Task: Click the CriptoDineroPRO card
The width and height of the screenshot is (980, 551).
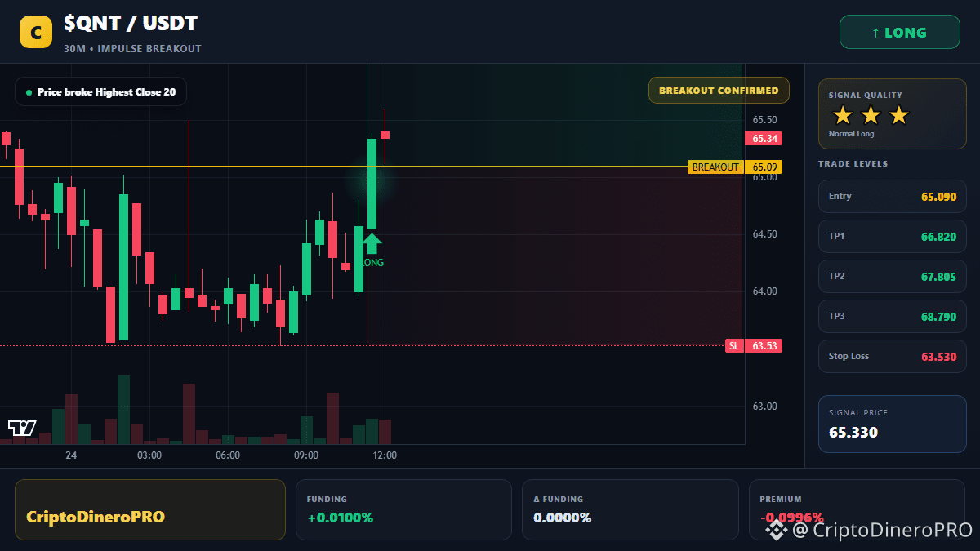Action: coord(150,509)
